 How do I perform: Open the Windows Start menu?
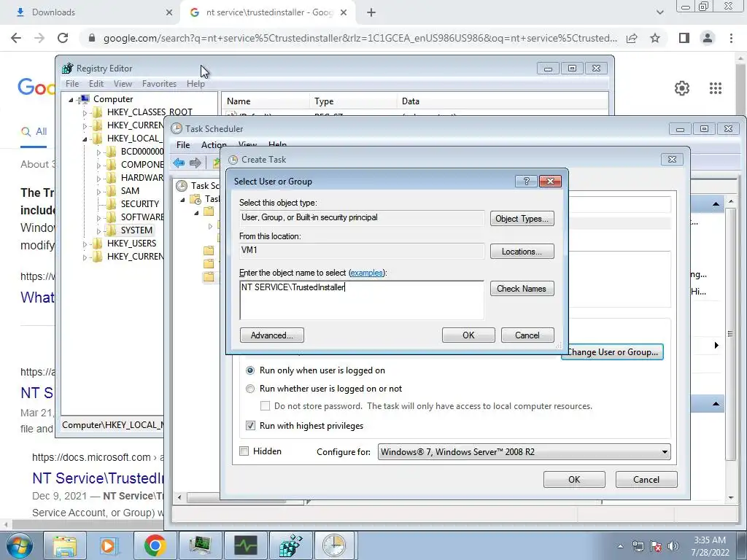20,545
